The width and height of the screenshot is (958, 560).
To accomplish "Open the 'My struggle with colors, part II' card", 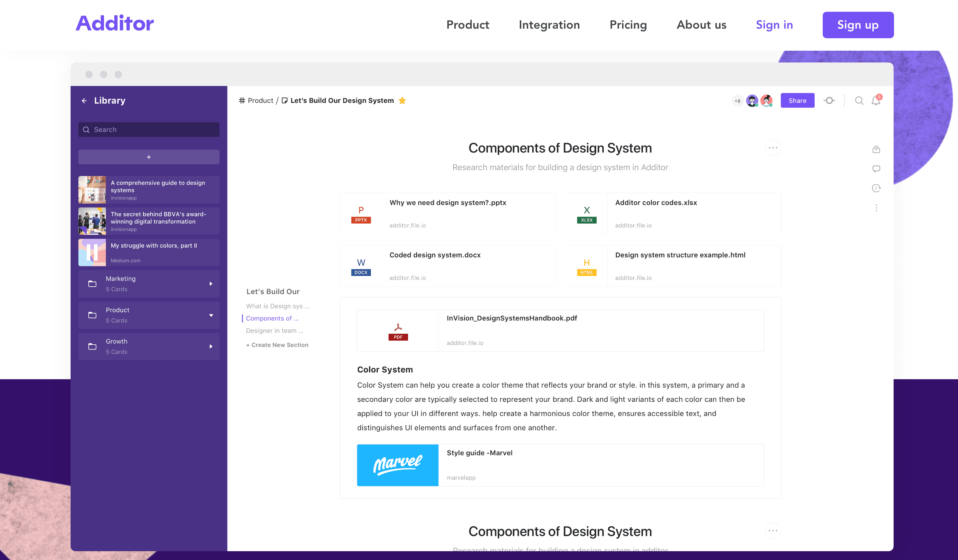I will coord(149,253).
